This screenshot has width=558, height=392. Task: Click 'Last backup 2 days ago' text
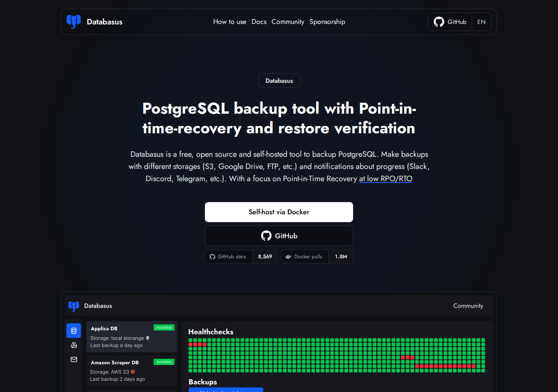(x=117, y=379)
